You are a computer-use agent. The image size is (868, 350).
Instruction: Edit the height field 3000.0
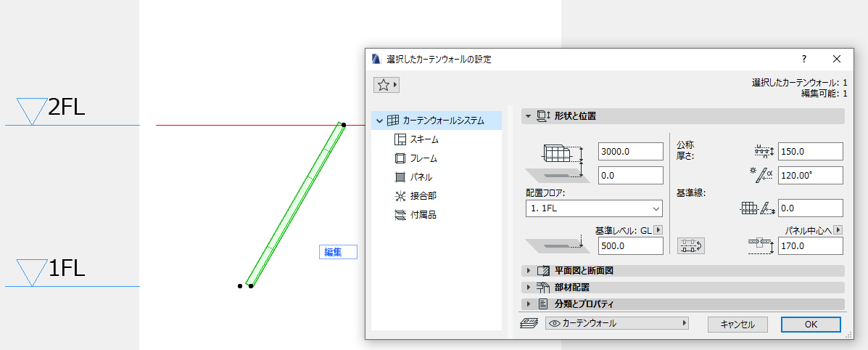(631, 152)
